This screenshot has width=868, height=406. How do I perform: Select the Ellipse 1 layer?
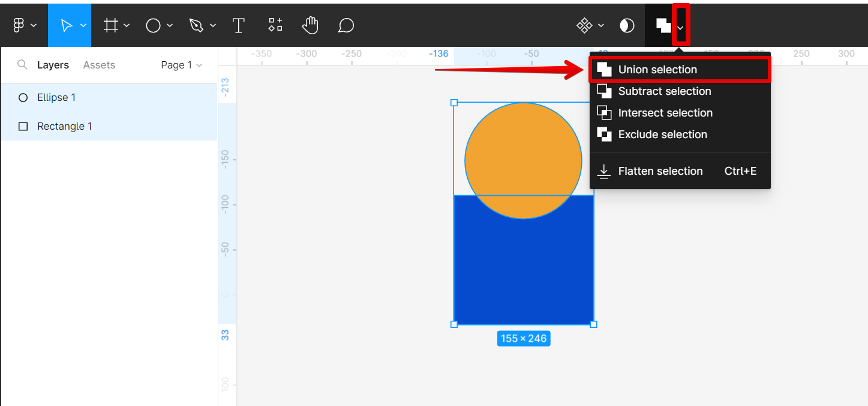pyautogui.click(x=56, y=97)
